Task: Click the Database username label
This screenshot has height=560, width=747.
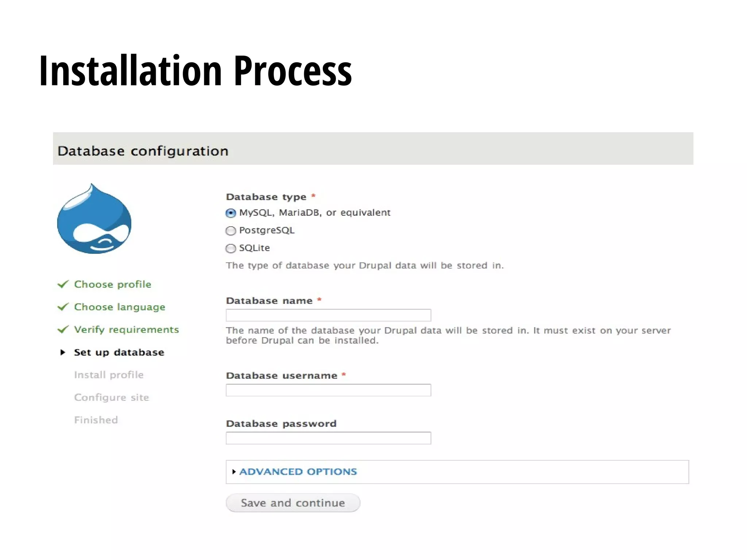Action: pyautogui.click(x=282, y=376)
